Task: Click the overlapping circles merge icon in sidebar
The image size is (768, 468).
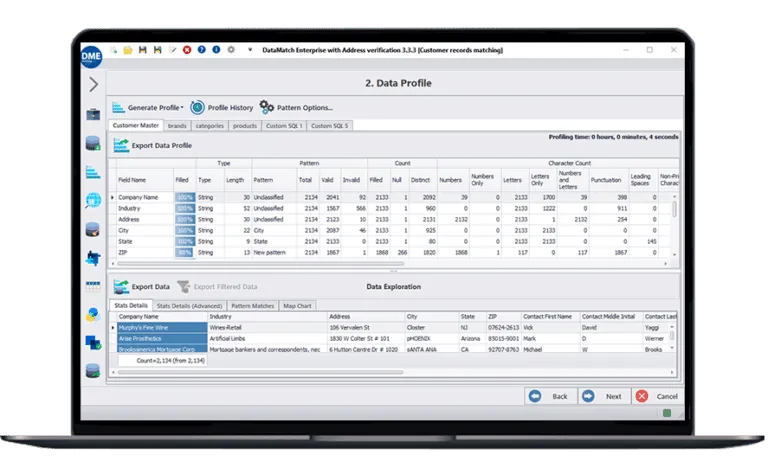Action: point(93,315)
